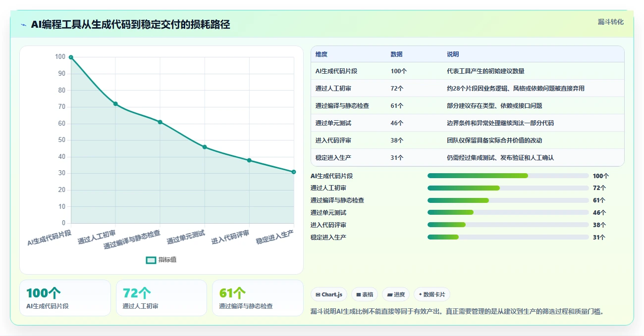Click x-axis label 通过单元测试

[x=186, y=238]
